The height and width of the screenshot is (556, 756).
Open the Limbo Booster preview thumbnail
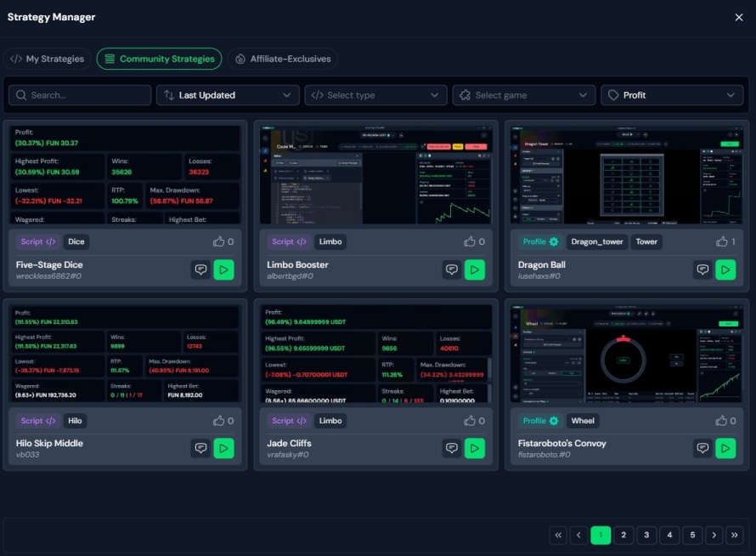pos(375,174)
